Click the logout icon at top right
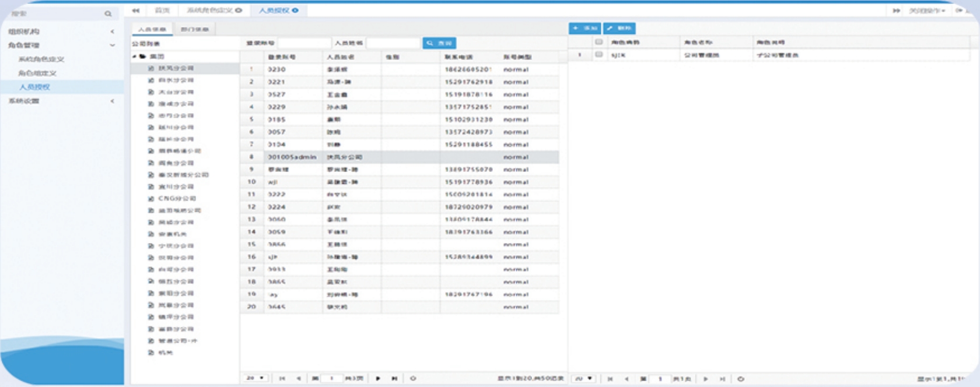 pyautogui.click(x=958, y=10)
